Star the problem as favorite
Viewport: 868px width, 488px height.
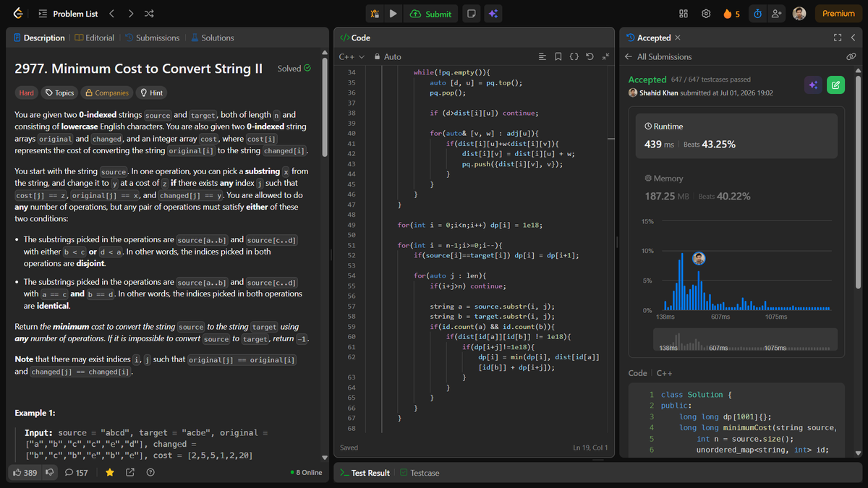[x=110, y=472]
